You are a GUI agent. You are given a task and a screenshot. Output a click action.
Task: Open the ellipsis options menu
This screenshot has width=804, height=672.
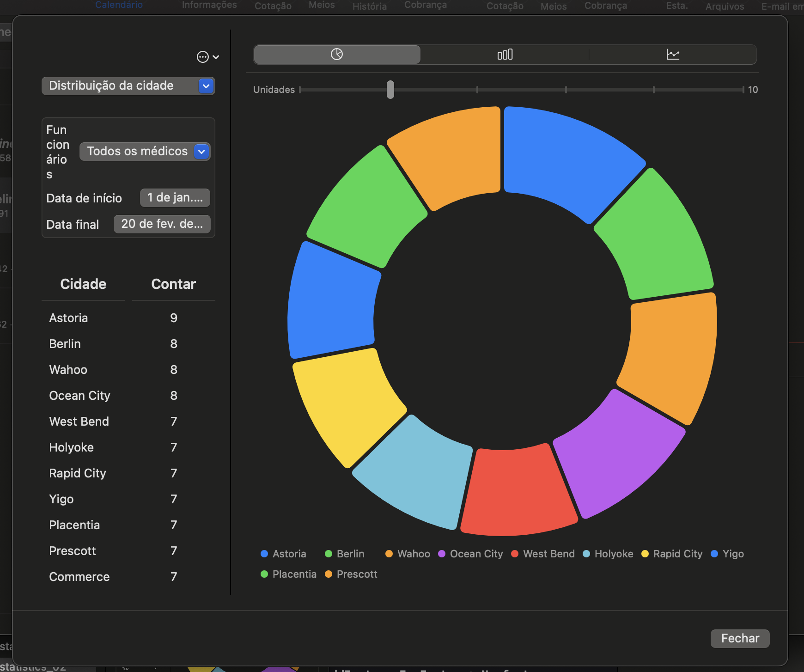(x=207, y=57)
